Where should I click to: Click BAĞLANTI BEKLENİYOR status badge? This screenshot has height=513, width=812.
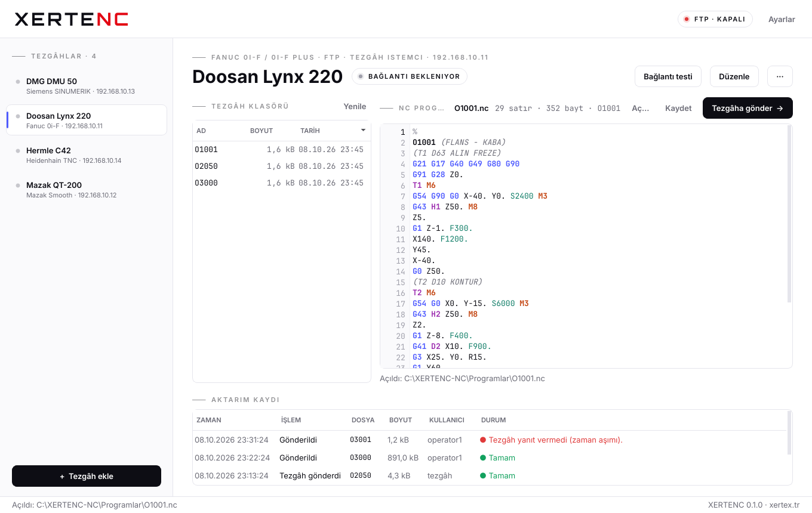click(x=410, y=76)
